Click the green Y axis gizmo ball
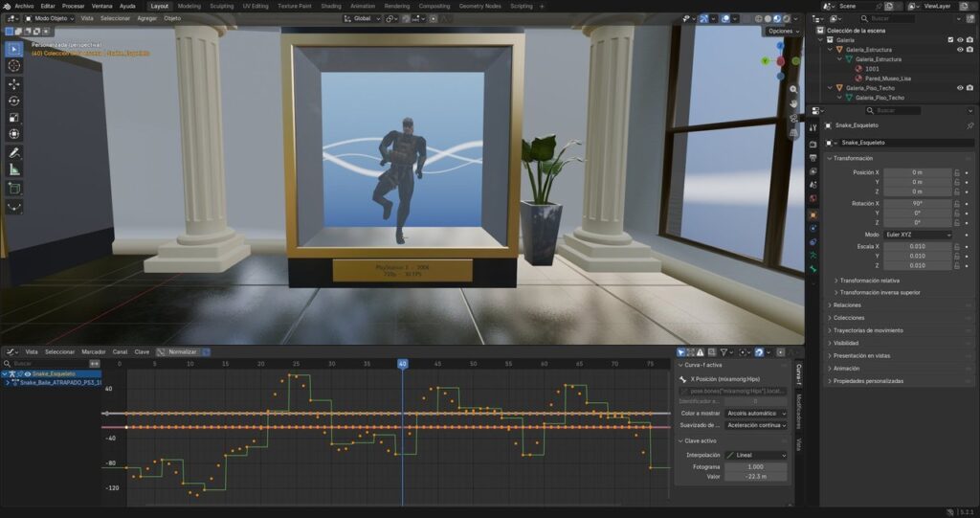The width and height of the screenshot is (980, 518). (766, 60)
